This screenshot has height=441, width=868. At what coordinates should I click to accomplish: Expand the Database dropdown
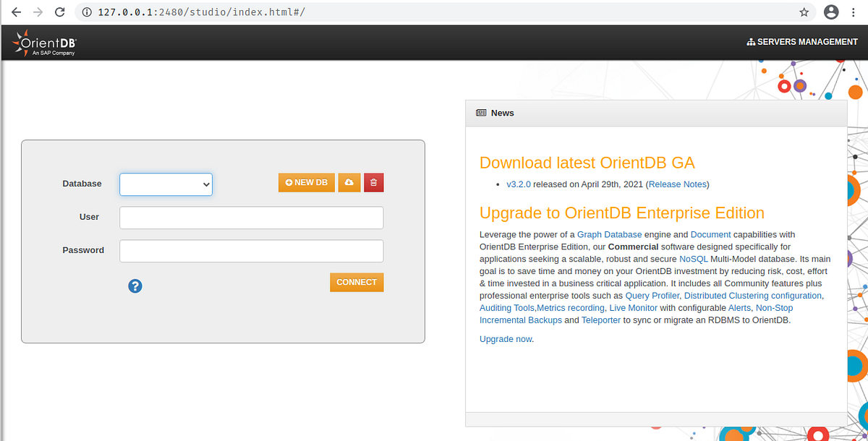166,184
